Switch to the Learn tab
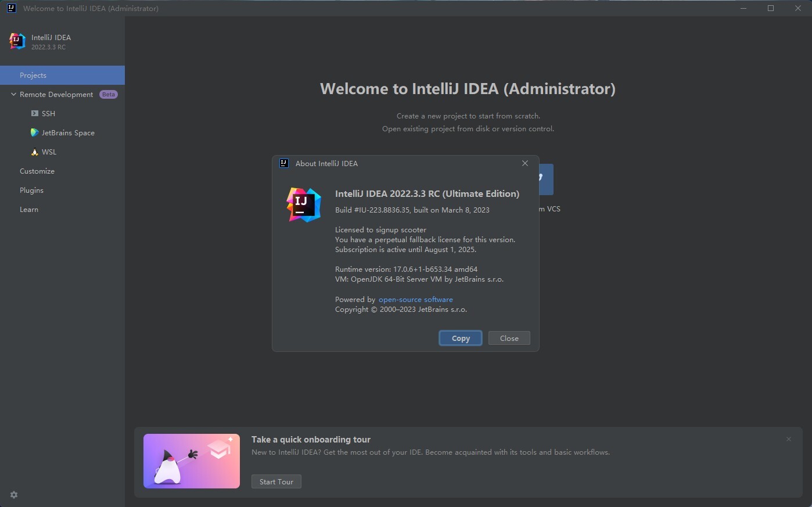 [x=62, y=210]
